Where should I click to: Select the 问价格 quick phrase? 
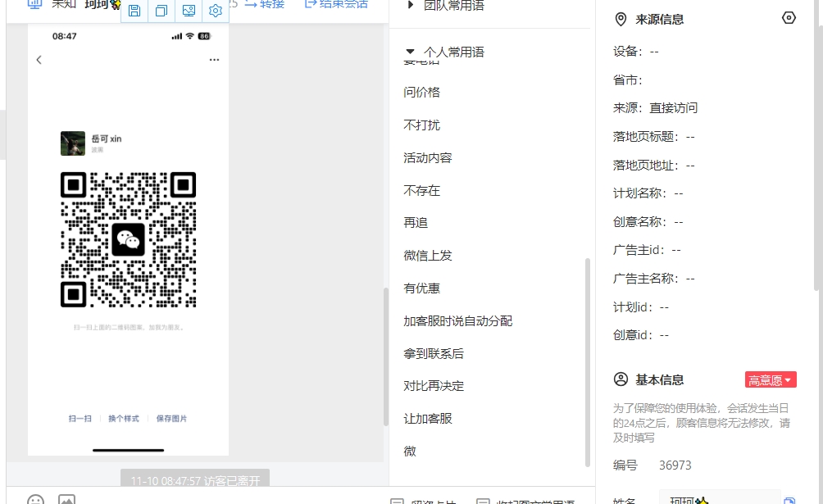[421, 93]
